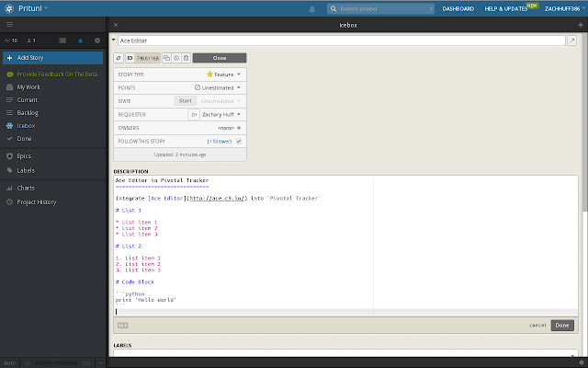Maximize the story with expand icon
This screenshot has height=368, width=588.
point(570,40)
